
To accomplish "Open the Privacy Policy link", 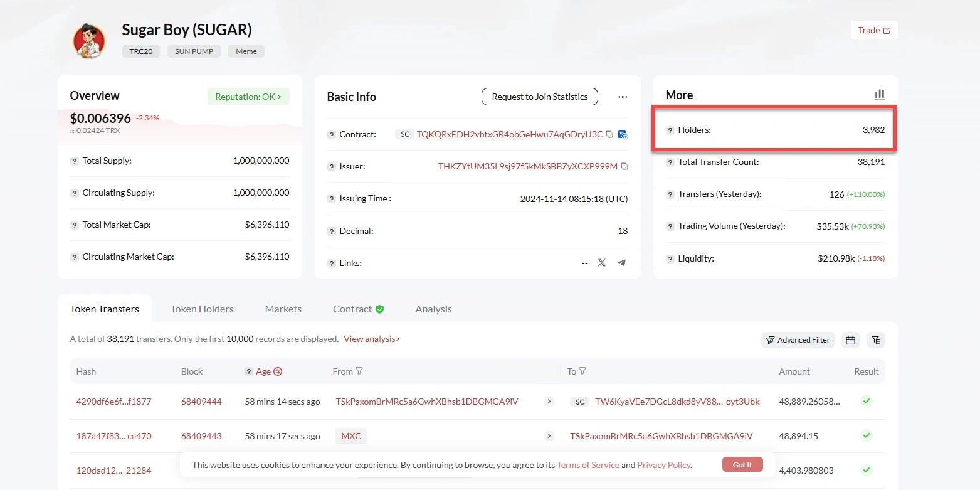I will pos(664,465).
